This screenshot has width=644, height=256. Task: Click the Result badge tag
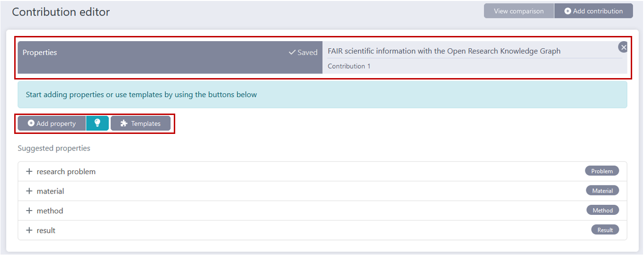tap(605, 230)
